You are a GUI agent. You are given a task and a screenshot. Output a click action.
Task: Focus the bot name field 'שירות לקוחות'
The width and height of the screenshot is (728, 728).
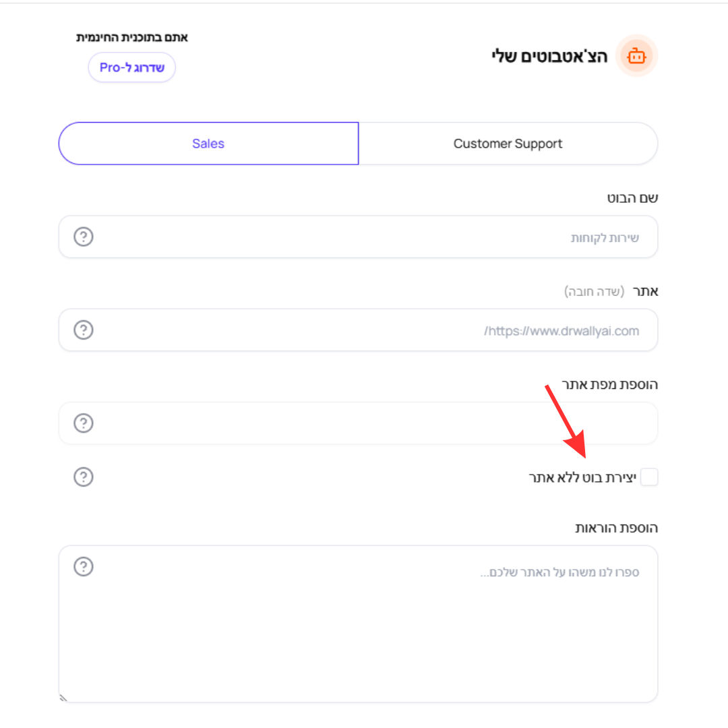tap(358, 237)
